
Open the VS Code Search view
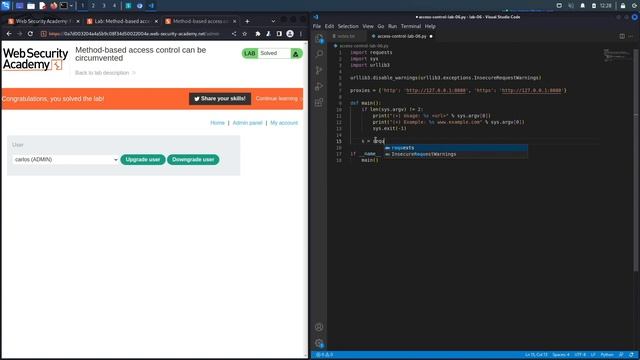319,54
